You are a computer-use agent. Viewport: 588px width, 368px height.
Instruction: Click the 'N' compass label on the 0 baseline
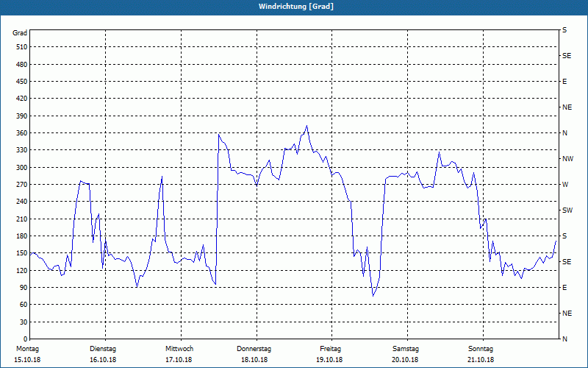point(564,339)
